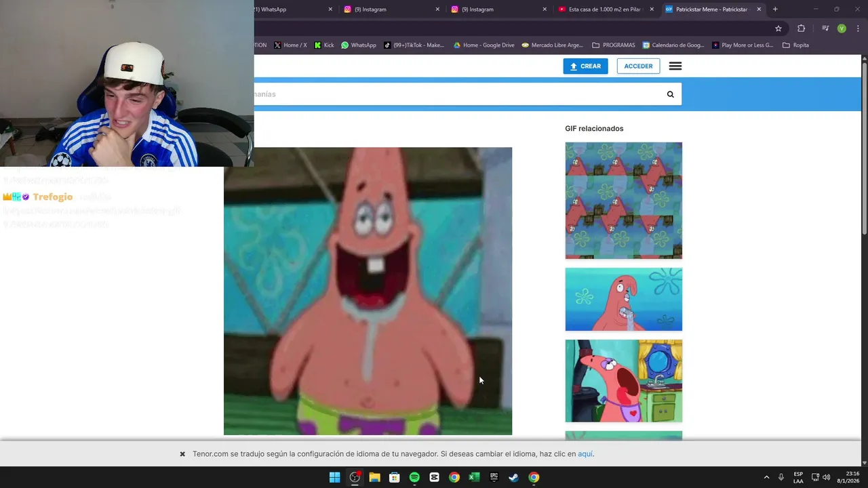Show hidden system tray icons
The height and width of the screenshot is (488, 868).
766,477
